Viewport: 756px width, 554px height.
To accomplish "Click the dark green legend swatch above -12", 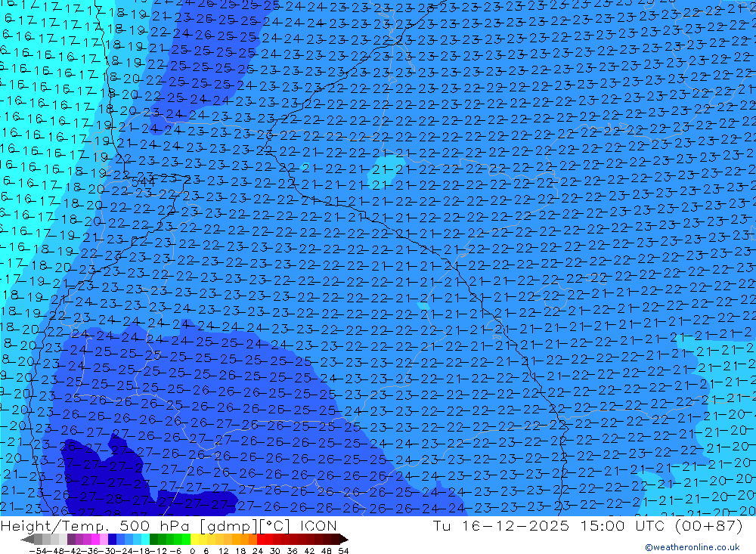I will point(153,539).
